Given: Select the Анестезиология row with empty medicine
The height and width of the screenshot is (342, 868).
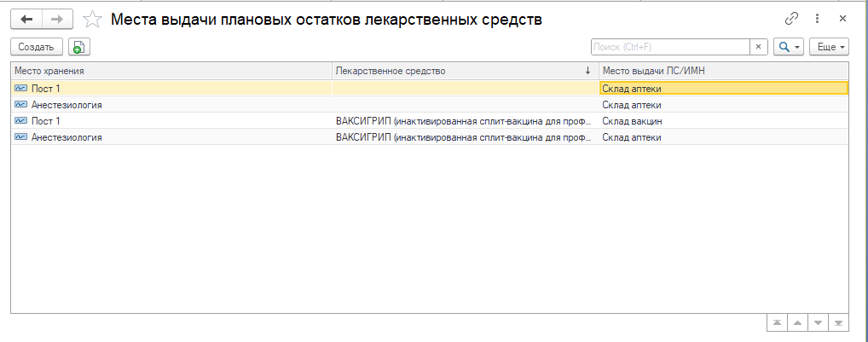Looking at the screenshot, I should click(430, 105).
